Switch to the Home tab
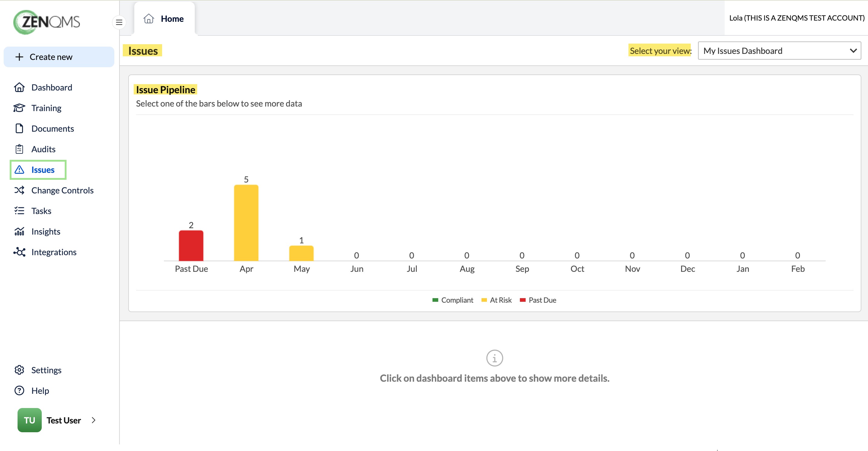The width and height of the screenshot is (868, 451). coord(164,18)
